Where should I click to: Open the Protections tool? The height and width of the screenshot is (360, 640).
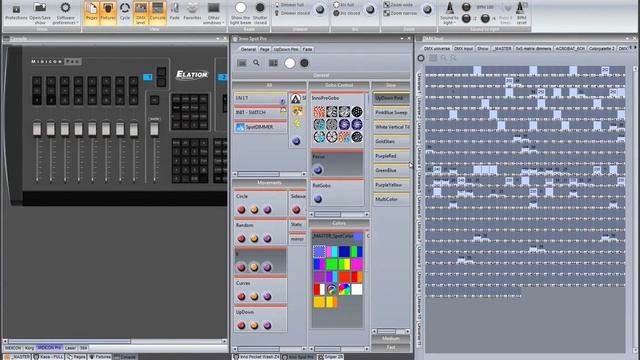tap(16, 12)
